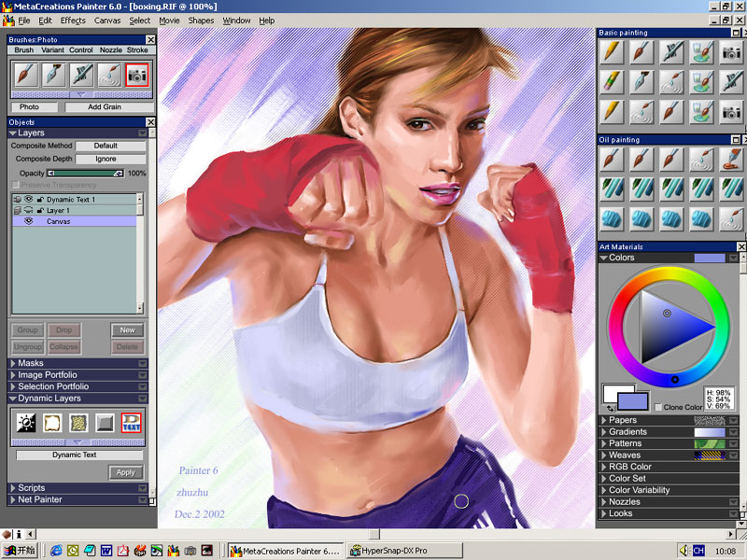The image size is (747, 560).
Task: Hide the Dynamic Text 1 layer
Action: [x=28, y=200]
